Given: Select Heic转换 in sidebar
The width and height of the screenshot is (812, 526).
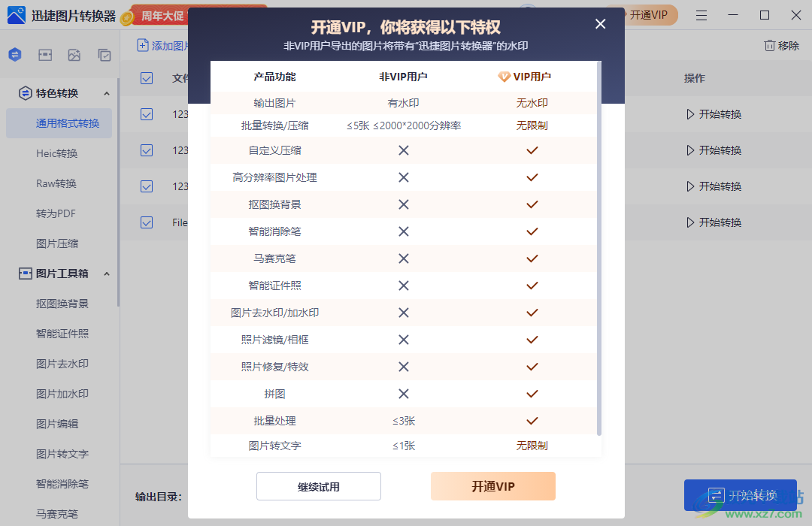Looking at the screenshot, I should coord(57,153).
